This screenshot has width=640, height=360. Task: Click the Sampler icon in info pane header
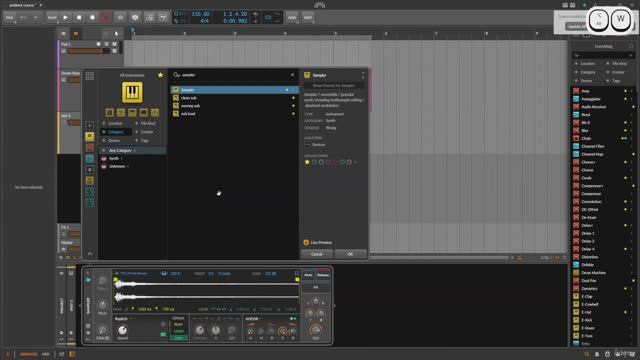coord(307,75)
